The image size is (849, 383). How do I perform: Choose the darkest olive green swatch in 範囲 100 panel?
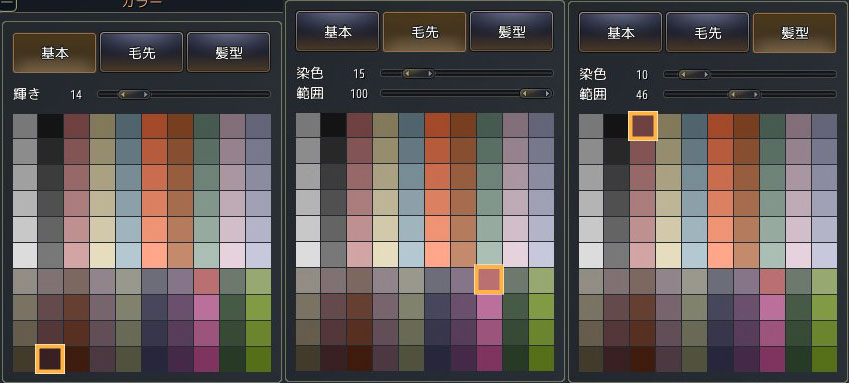[541, 359]
